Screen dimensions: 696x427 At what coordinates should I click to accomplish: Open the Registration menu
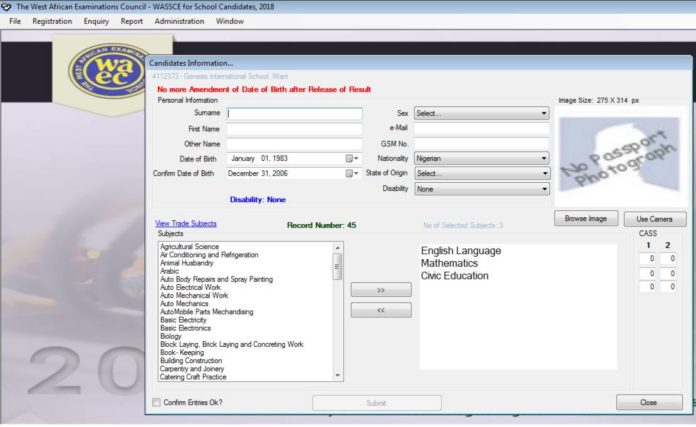click(x=52, y=21)
